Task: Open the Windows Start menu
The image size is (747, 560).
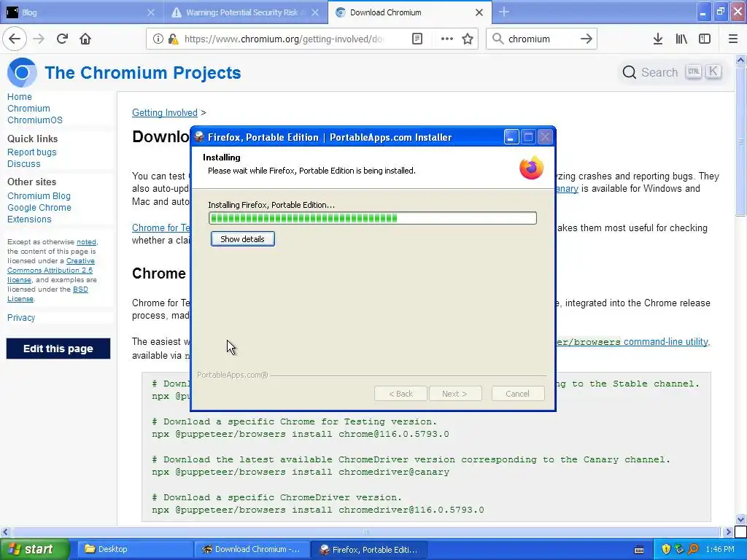Action: pos(34,549)
